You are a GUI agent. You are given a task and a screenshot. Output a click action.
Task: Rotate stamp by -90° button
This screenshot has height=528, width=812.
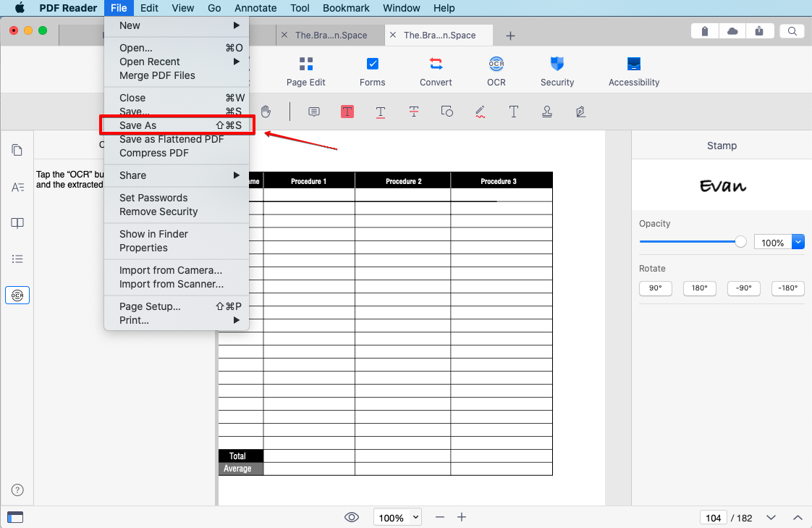click(744, 288)
